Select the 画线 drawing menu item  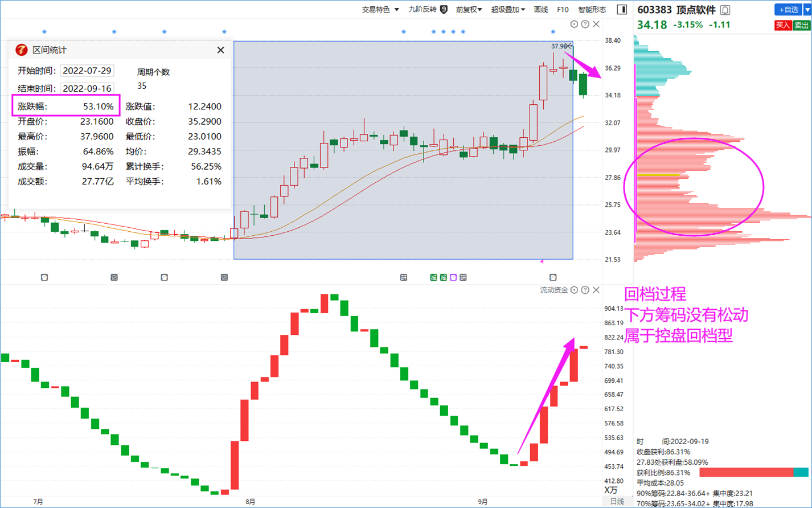point(541,9)
